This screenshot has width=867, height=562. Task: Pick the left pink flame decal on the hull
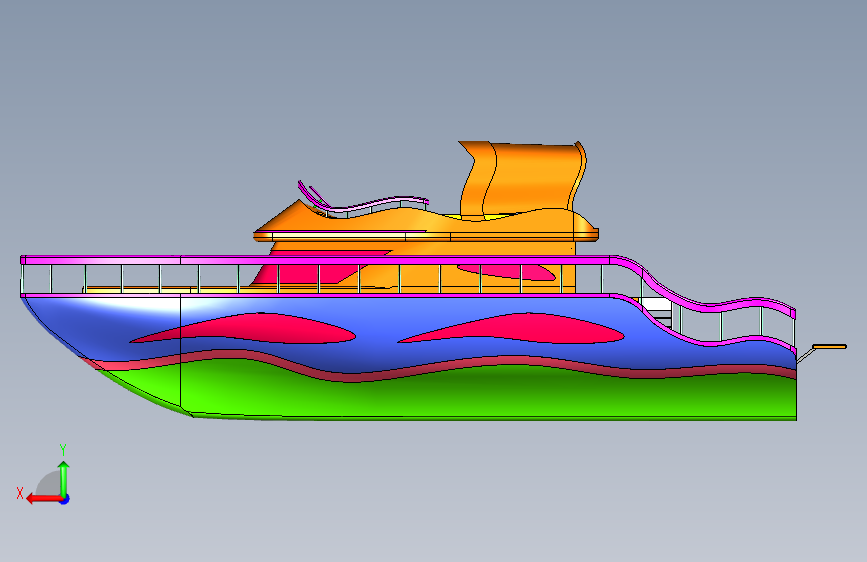[243, 329]
